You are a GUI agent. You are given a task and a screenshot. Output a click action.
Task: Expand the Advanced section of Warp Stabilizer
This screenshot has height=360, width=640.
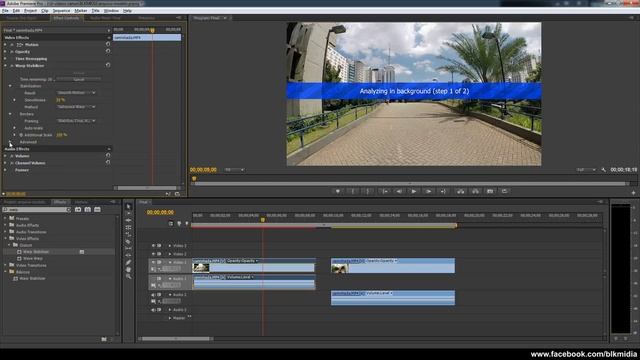tap(10, 142)
